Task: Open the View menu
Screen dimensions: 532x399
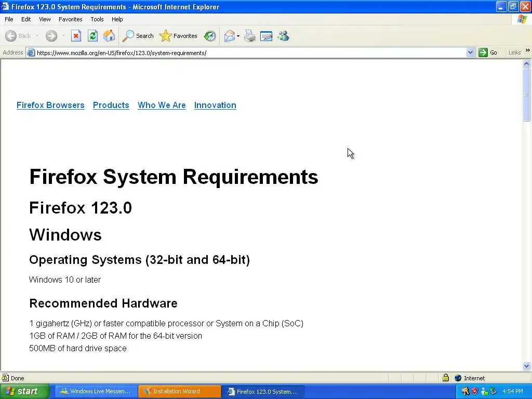Action: pos(45,19)
